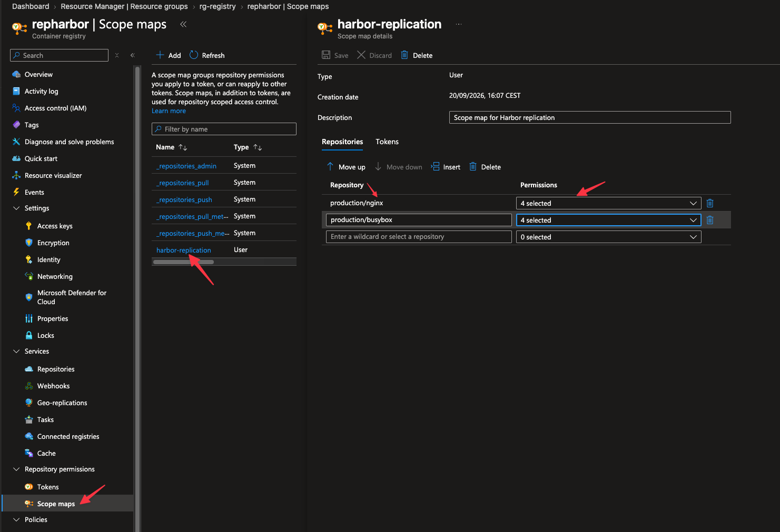Delete the production/nginx repository row
Screen dimensions: 780x532
click(710, 203)
